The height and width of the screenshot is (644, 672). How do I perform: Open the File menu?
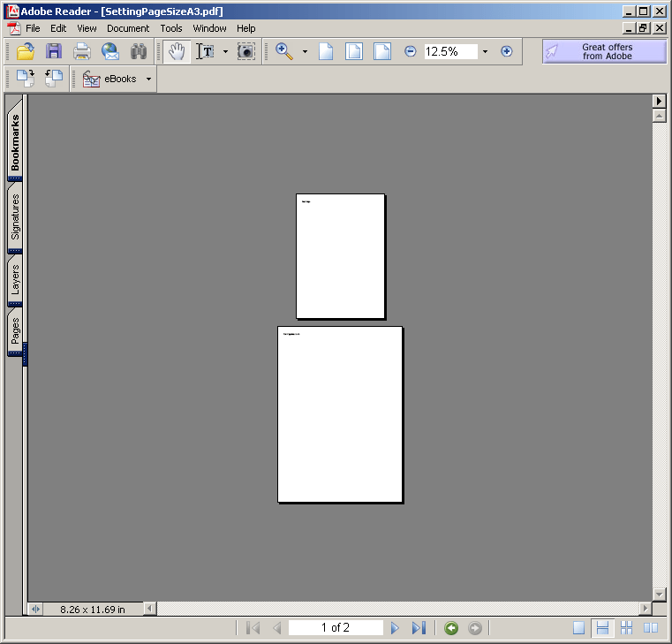33,28
